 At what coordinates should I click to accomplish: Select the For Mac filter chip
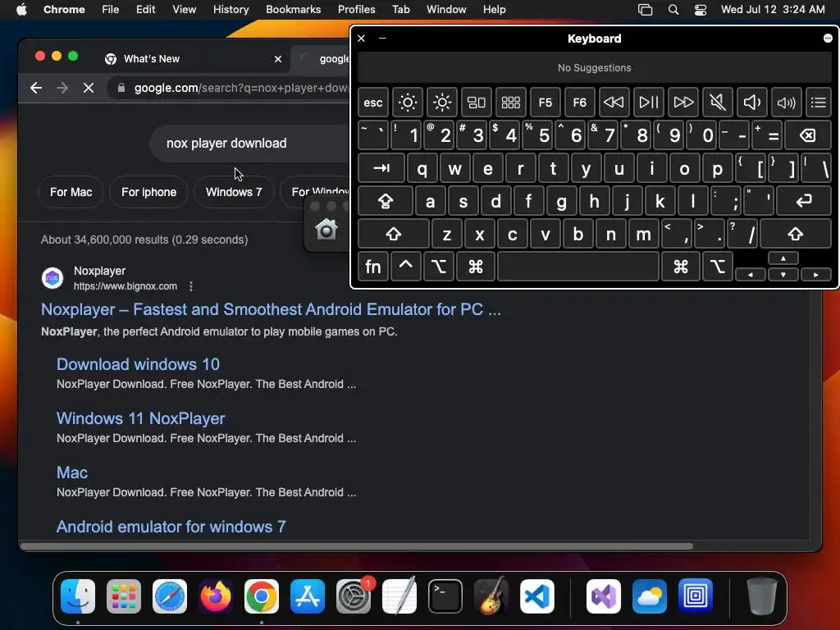point(71,192)
